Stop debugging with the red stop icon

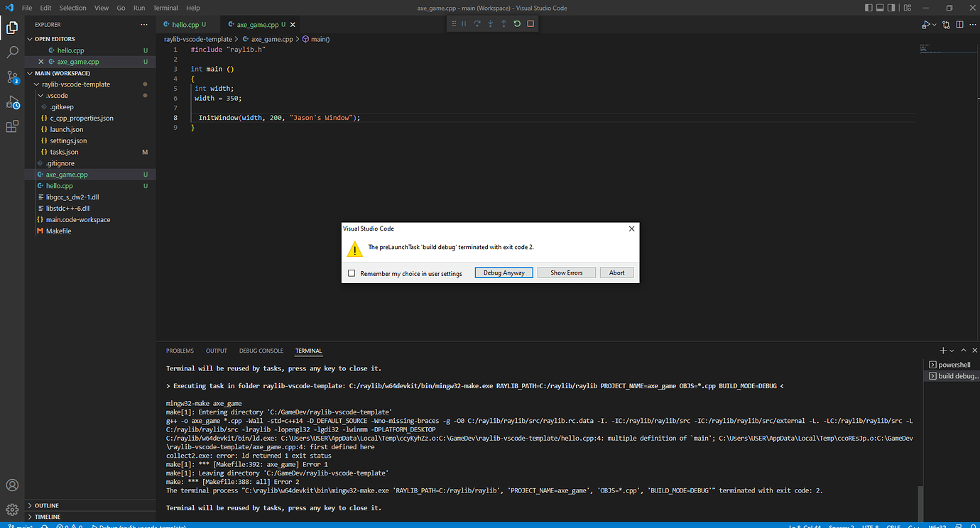coord(530,23)
